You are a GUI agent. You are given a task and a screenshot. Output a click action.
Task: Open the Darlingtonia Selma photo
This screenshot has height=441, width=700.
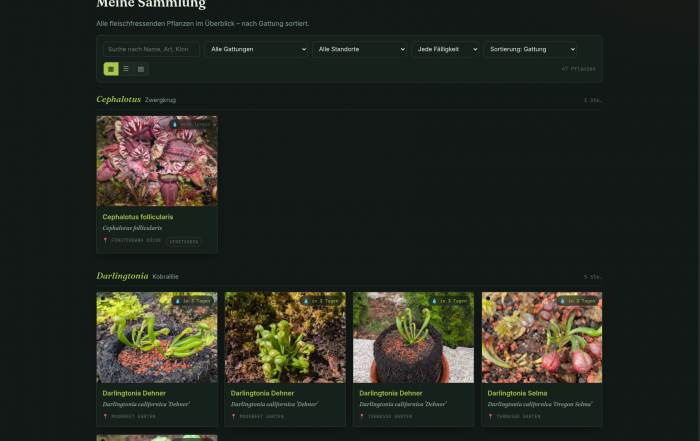tap(542, 337)
